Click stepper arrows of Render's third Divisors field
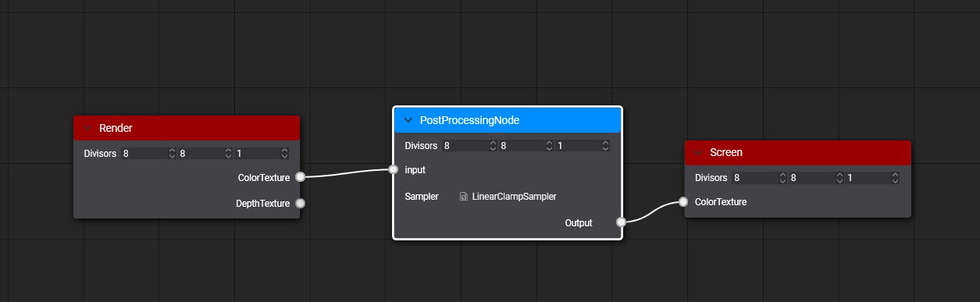The height and width of the screenshot is (302, 980). coord(284,154)
